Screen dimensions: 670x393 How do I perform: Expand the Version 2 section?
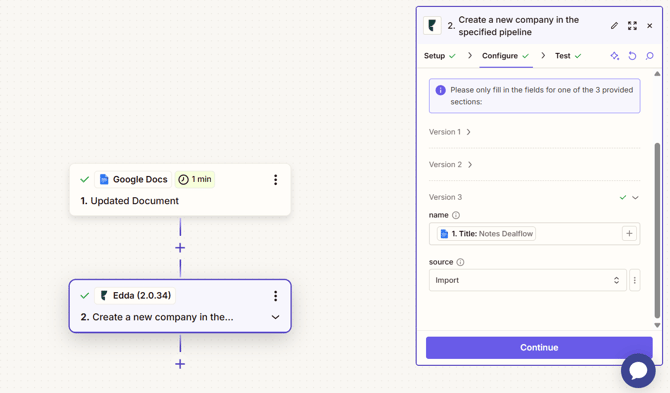pyautogui.click(x=450, y=164)
